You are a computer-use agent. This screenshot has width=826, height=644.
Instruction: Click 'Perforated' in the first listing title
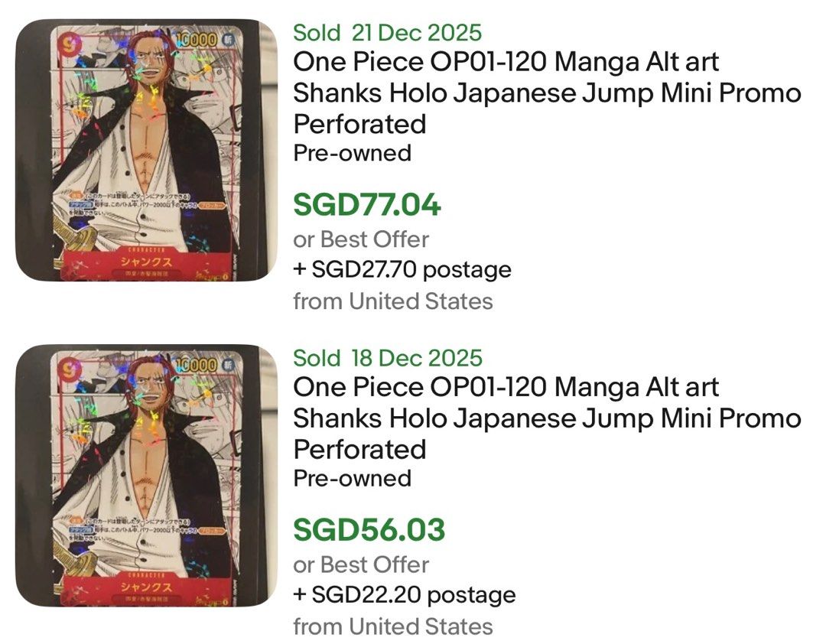coord(360,125)
